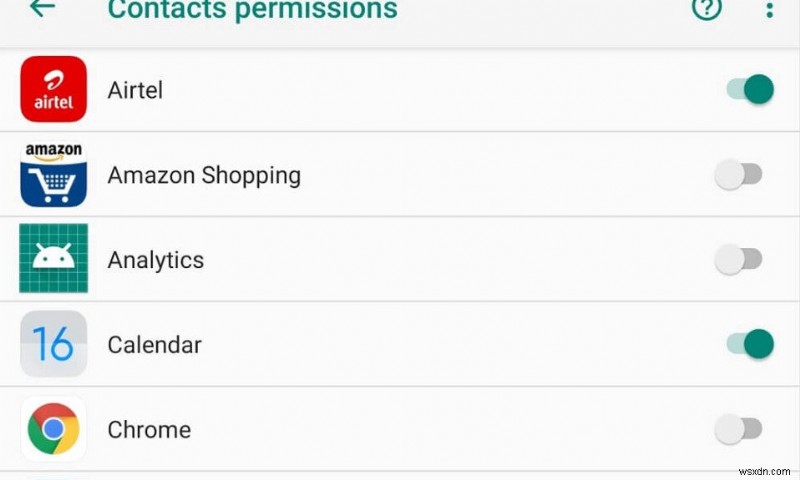This screenshot has height=480, width=800.
Task: Select the Calendar name label
Action: click(x=155, y=345)
